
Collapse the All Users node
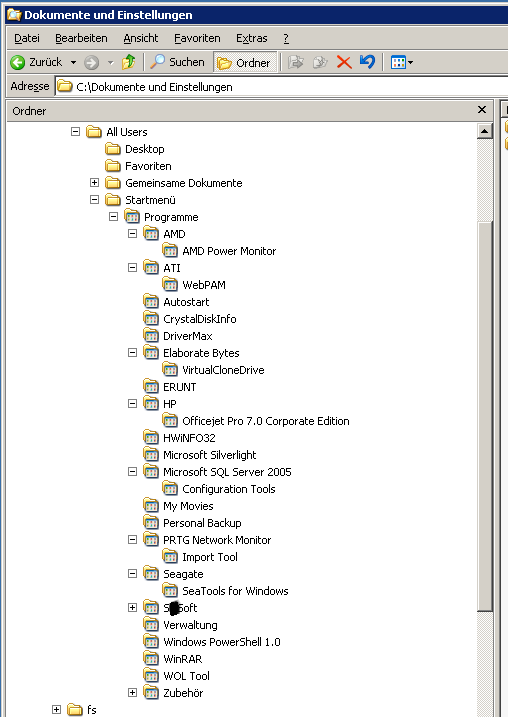[75, 132]
